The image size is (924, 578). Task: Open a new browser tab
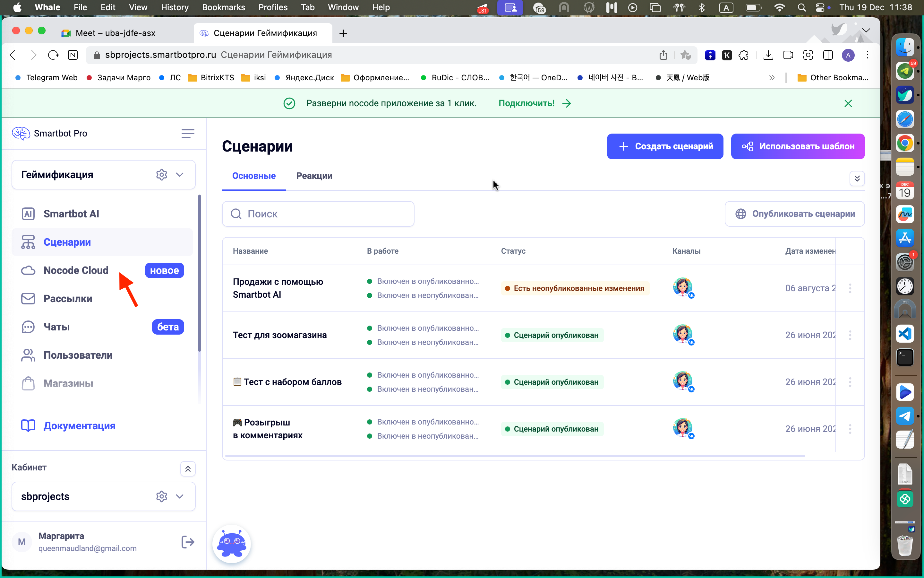tap(343, 33)
